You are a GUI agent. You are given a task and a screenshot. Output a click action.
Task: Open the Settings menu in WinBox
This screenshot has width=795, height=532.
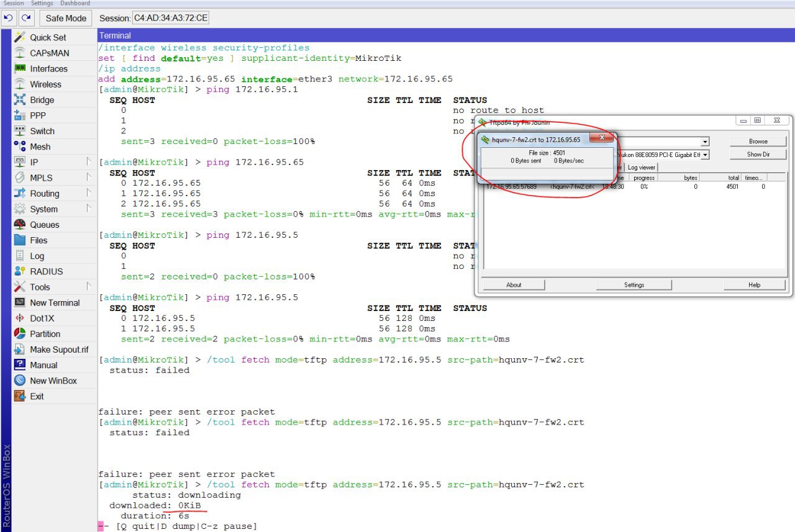click(x=42, y=3)
